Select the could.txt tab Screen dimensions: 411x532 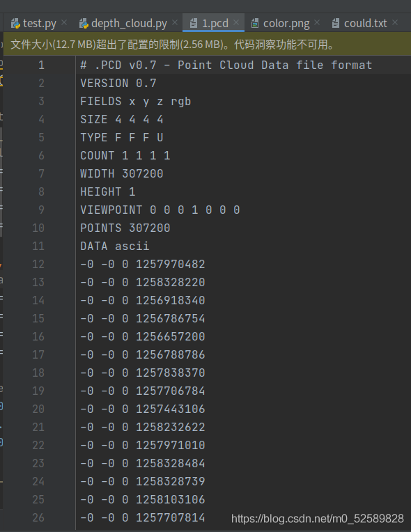coord(365,23)
